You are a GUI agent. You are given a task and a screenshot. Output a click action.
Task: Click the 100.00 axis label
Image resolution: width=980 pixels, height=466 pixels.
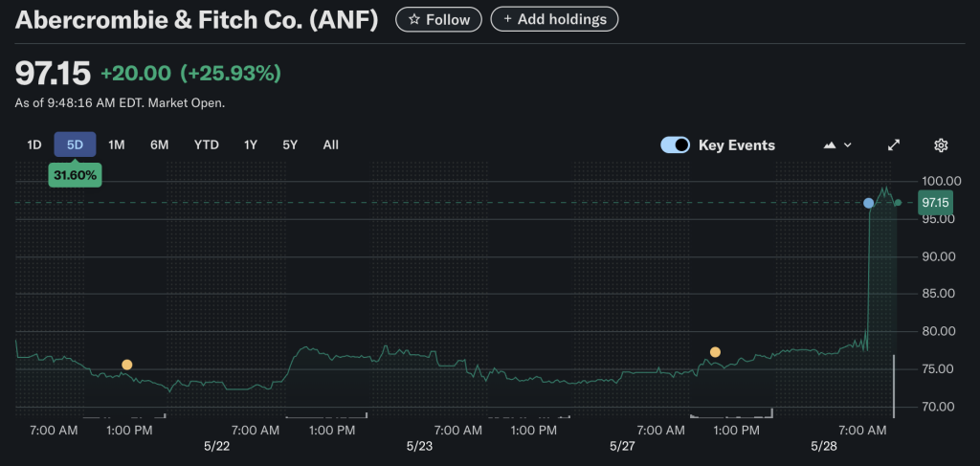[x=942, y=181]
